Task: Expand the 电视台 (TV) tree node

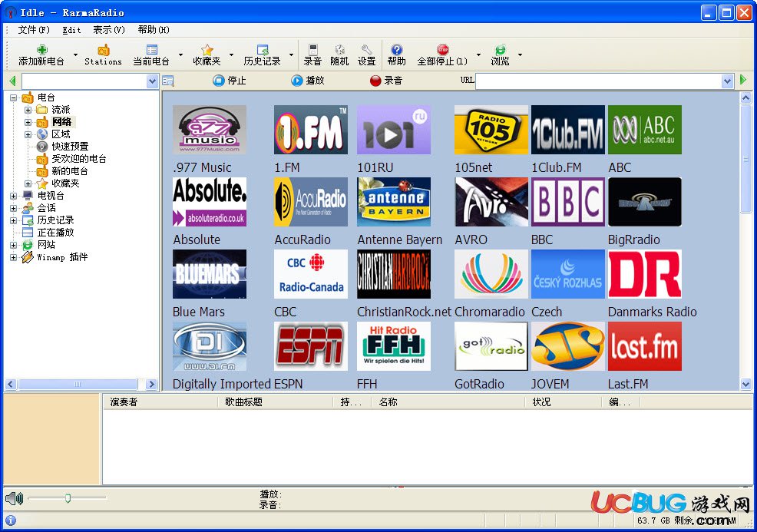Action: (14, 196)
